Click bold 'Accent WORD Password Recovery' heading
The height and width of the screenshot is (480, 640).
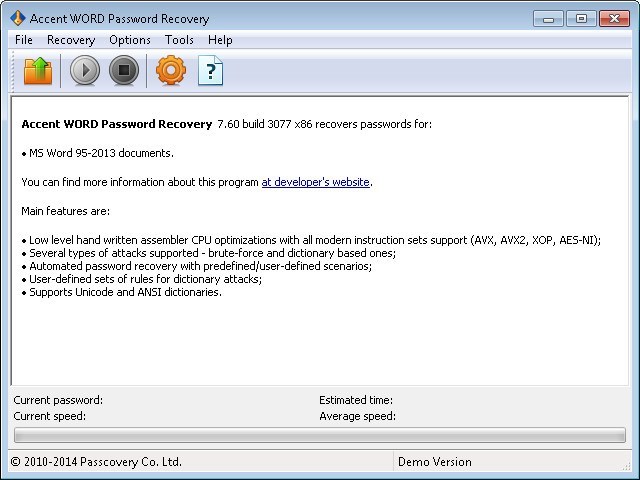pos(117,124)
